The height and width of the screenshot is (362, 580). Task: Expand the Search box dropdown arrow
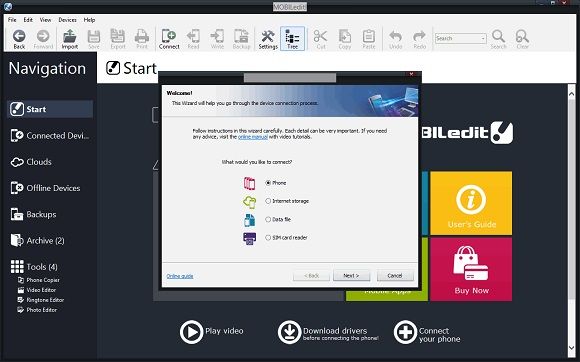(x=483, y=38)
